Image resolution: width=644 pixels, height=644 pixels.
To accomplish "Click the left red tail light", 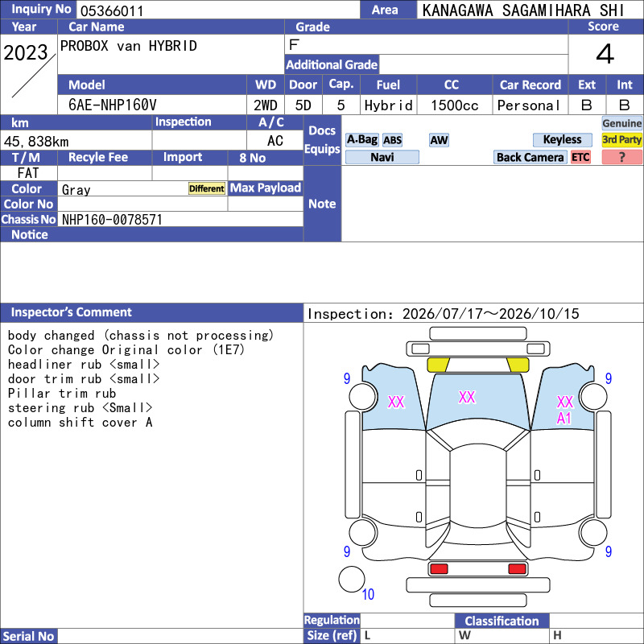I will (x=439, y=569).
